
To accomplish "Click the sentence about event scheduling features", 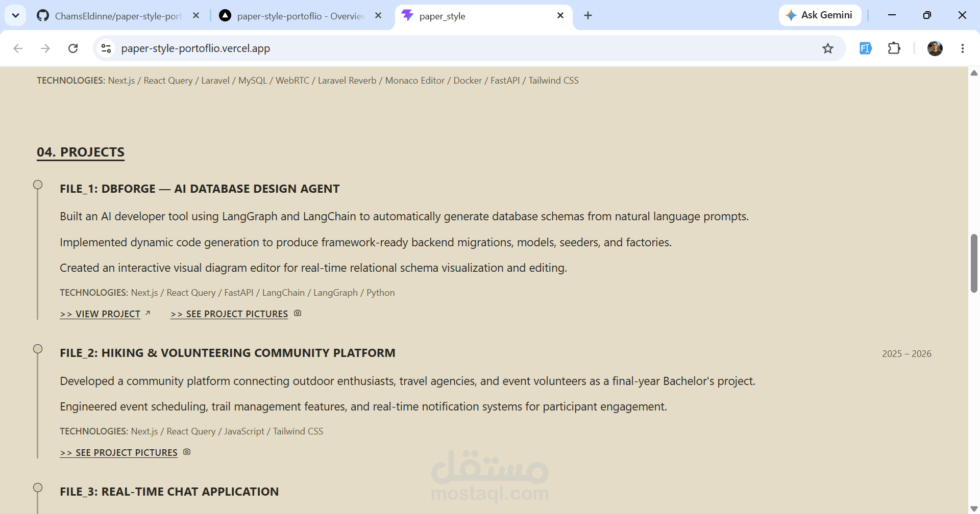I will pyautogui.click(x=363, y=407).
